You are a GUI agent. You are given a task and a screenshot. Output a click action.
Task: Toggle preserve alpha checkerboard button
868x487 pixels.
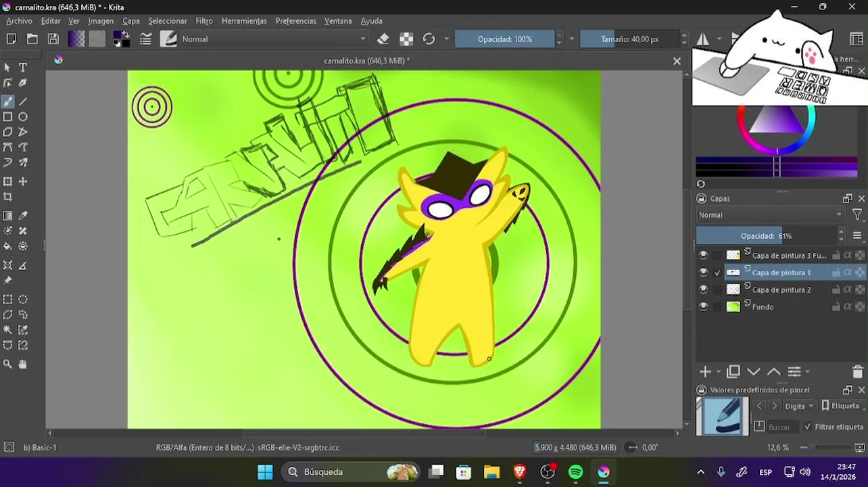tap(406, 39)
